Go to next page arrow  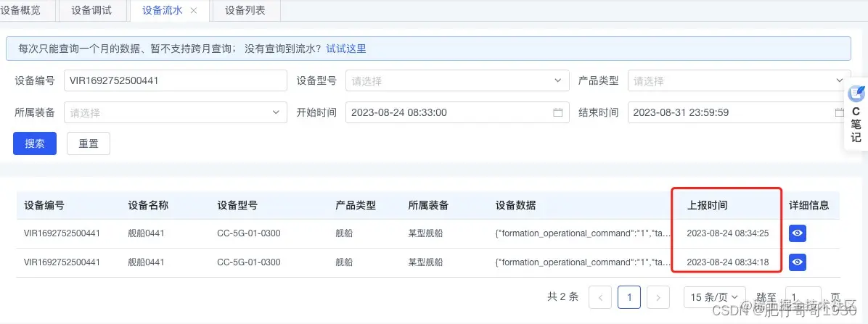tap(658, 297)
